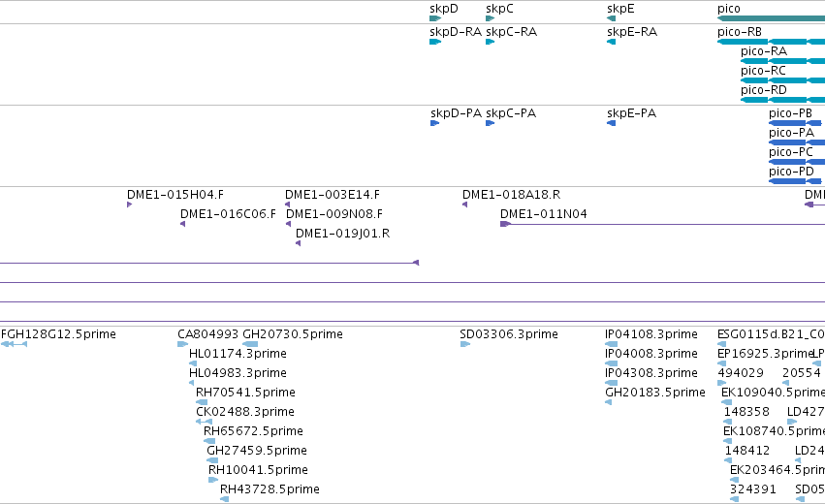Select EST HL04983.3prime

pyautogui.click(x=192, y=383)
